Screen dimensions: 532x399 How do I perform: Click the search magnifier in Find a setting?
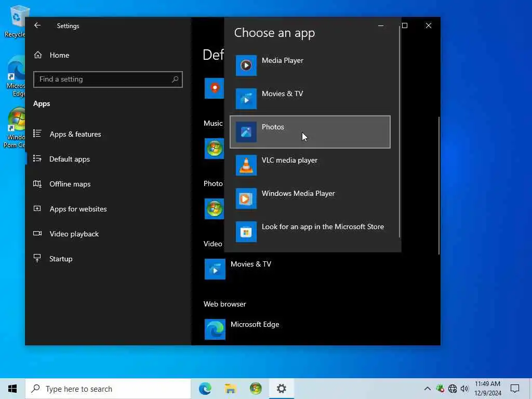pyautogui.click(x=175, y=79)
